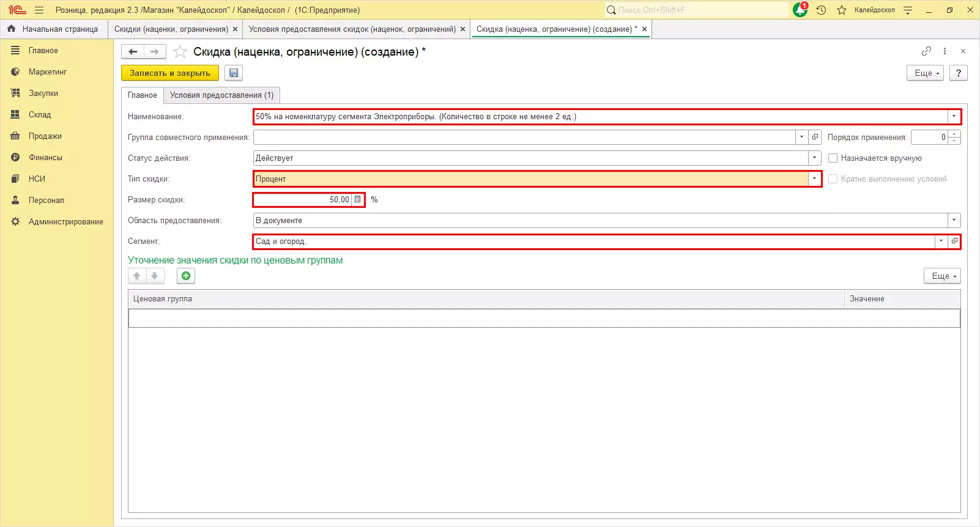Click the Размер скидки value field
The image size is (980, 527).
click(x=303, y=199)
